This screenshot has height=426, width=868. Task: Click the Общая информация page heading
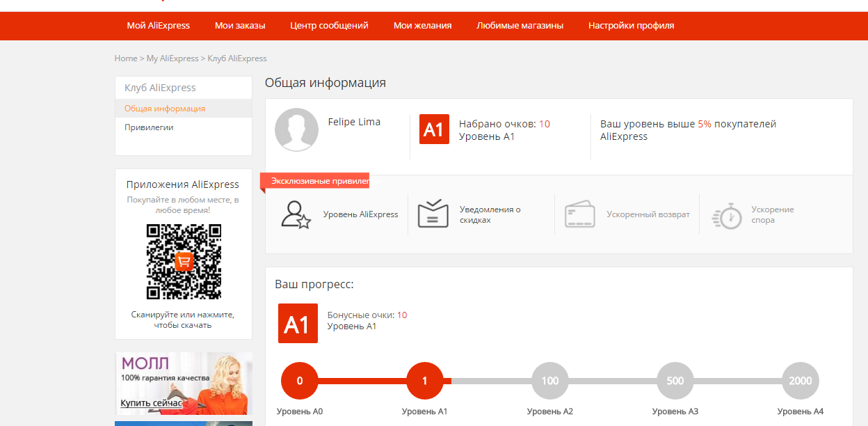[x=325, y=83]
